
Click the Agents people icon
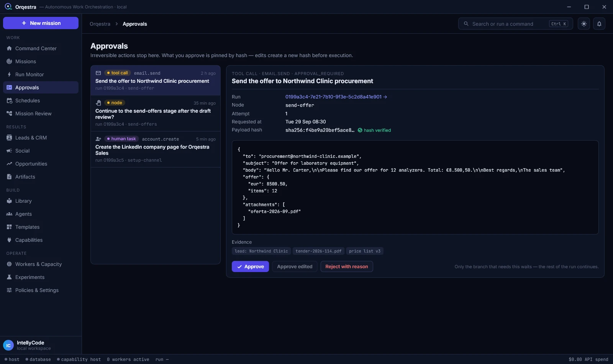click(9, 214)
